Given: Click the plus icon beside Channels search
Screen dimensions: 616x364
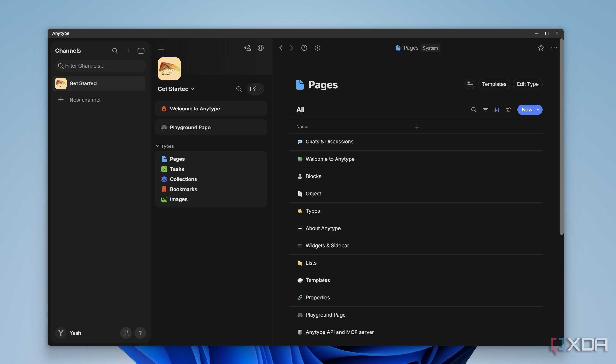Looking at the screenshot, I should (128, 51).
